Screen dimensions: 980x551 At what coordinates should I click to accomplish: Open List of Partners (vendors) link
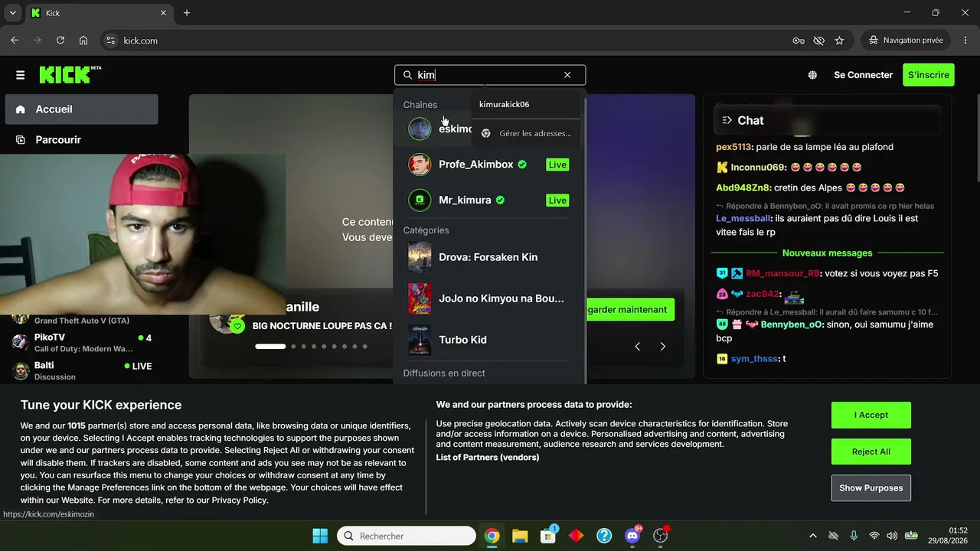point(488,458)
